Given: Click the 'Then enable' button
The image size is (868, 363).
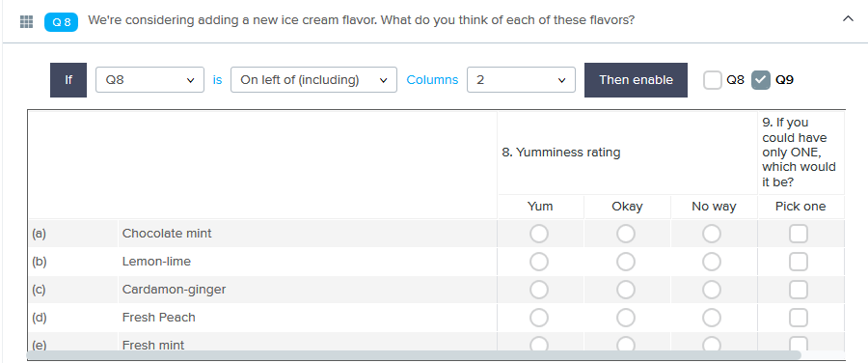Looking at the screenshot, I should click(x=636, y=80).
